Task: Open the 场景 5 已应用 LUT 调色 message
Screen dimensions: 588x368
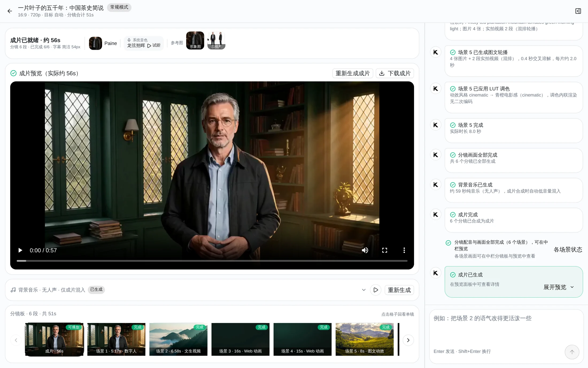Action: [514, 97]
